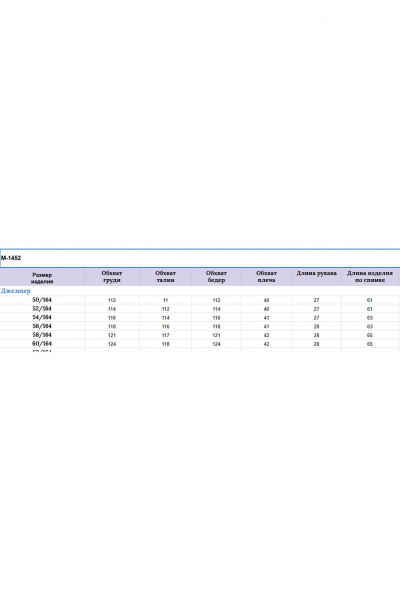The height and width of the screenshot is (600, 400).
Task: Click back length 63 in row 56/164
Action: point(370,327)
